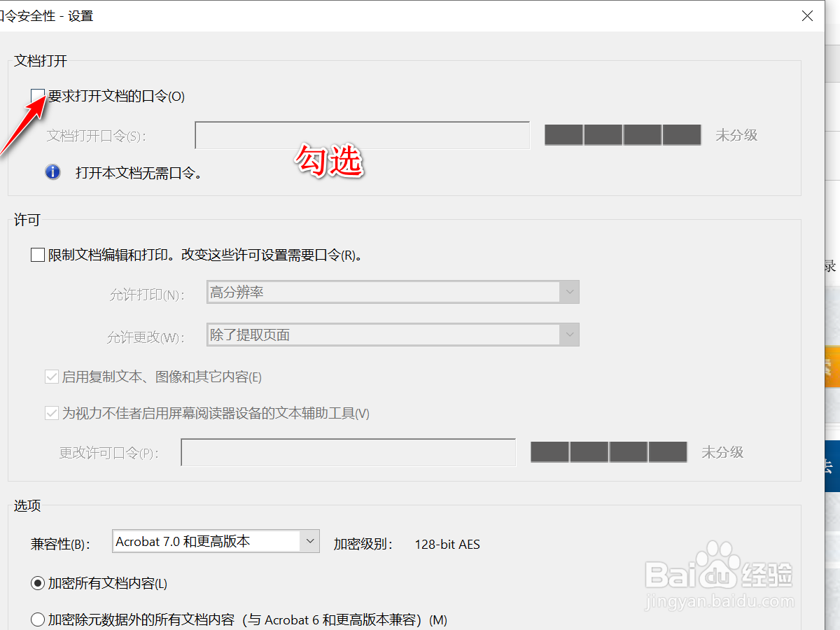
Task: Click the 文档打开口令 input field
Action: [x=361, y=134]
